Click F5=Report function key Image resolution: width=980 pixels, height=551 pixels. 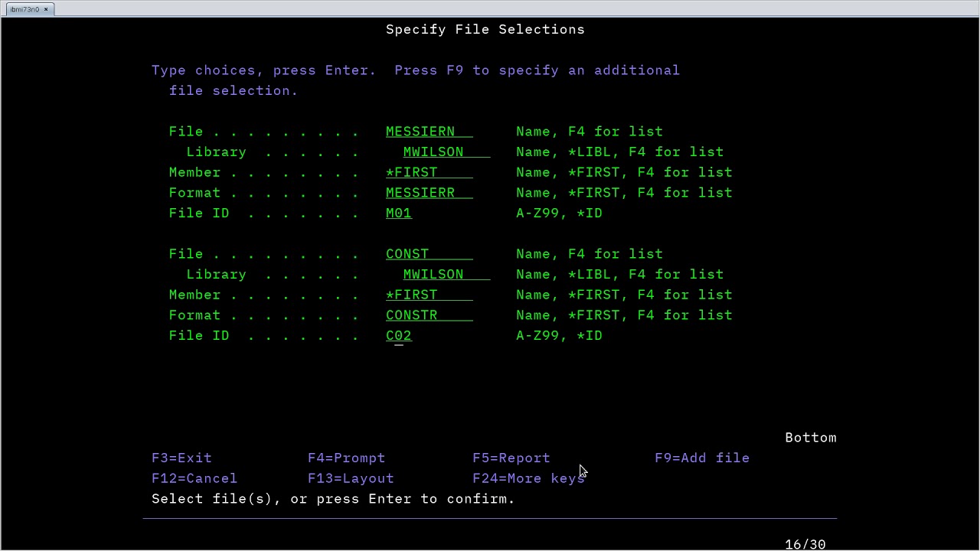(511, 458)
